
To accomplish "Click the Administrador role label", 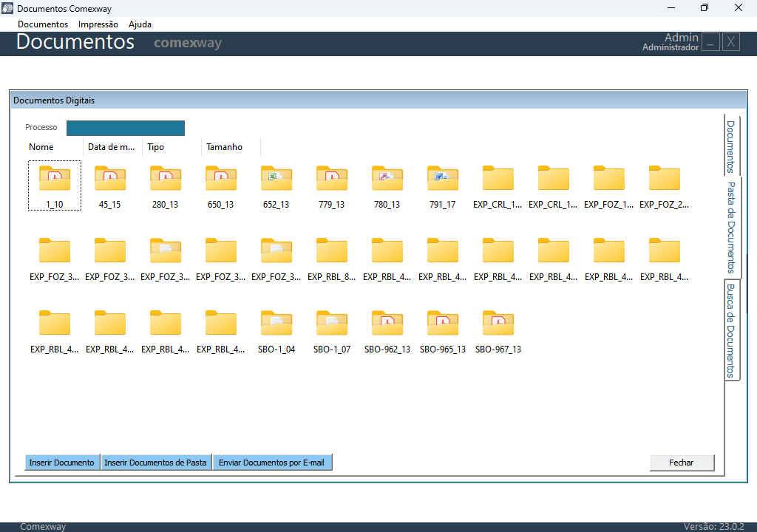I will 670,47.
